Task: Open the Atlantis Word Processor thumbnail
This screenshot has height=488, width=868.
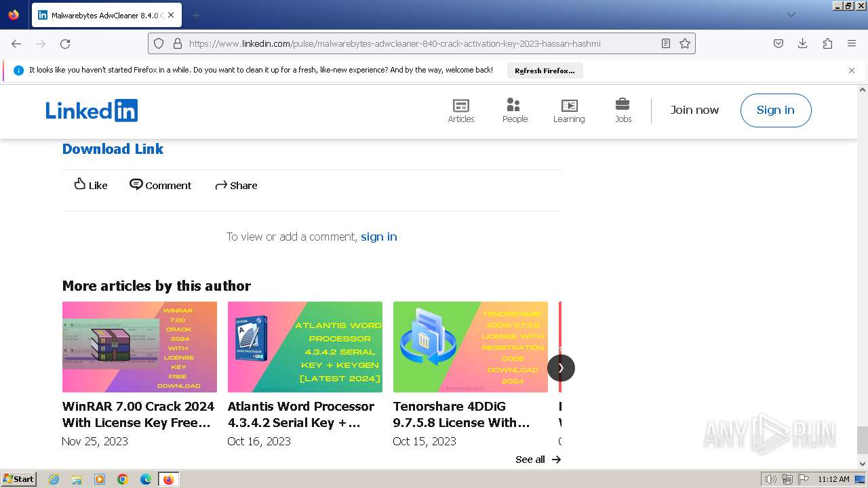Action: [x=305, y=347]
